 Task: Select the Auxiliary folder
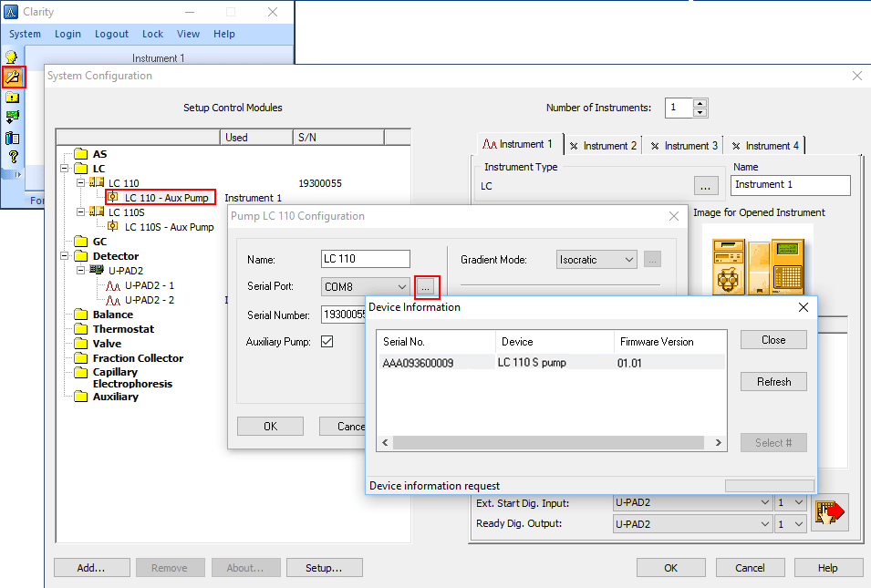(x=107, y=397)
